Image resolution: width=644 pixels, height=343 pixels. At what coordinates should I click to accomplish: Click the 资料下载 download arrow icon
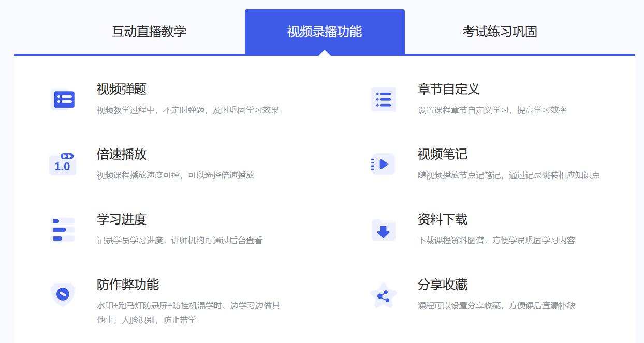pos(383,230)
